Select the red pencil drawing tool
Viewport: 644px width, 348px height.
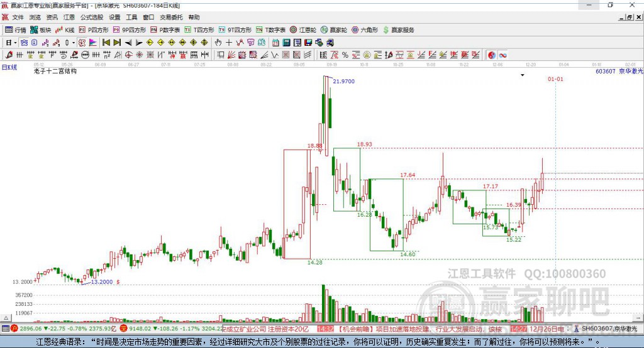coord(9,55)
